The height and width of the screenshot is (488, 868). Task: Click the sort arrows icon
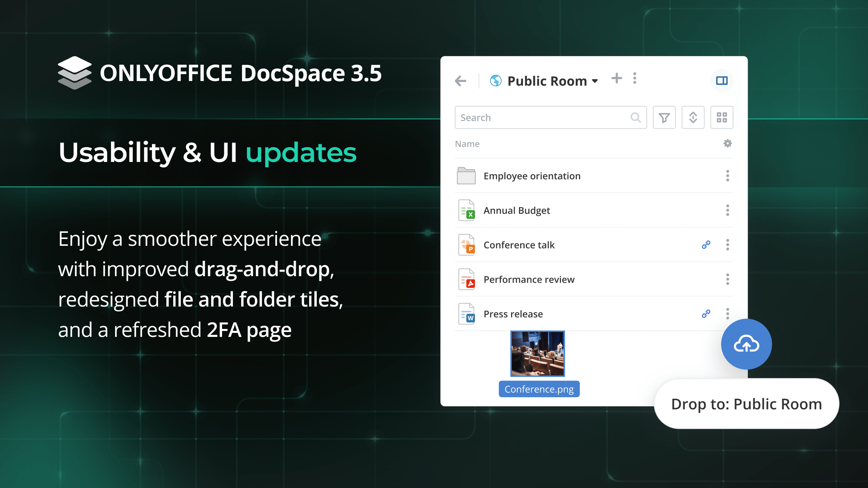coord(693,117)
